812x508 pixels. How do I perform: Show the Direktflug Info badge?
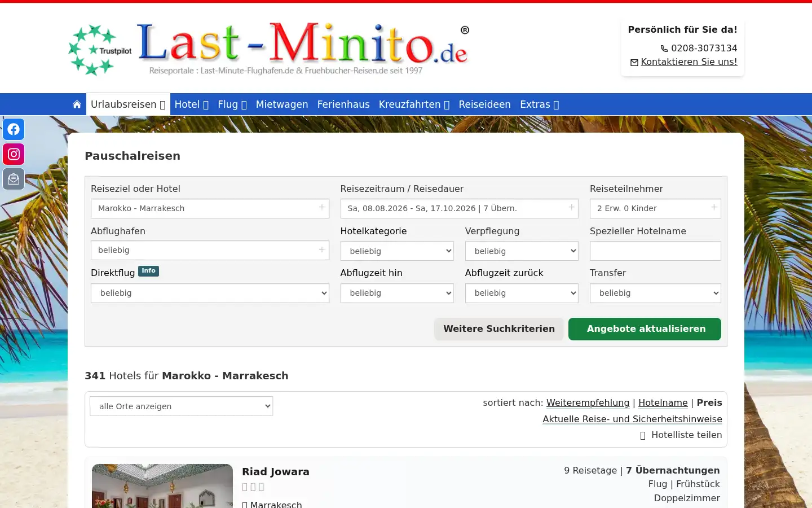(148, 271)
